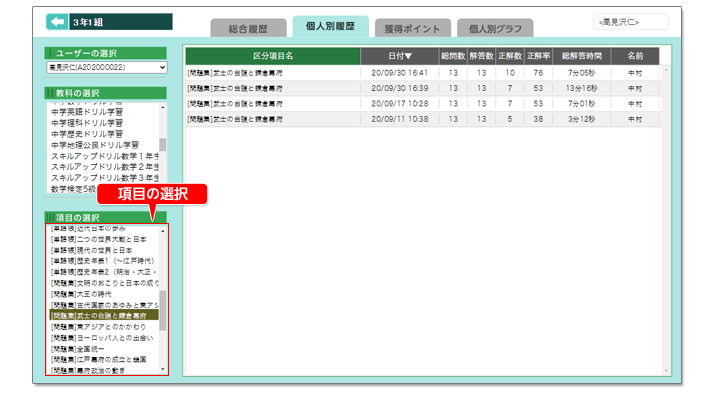Sort by the 総問数 column header
Image resolution: width=715 pixels, height=394 pixels.
coord(453,56)
